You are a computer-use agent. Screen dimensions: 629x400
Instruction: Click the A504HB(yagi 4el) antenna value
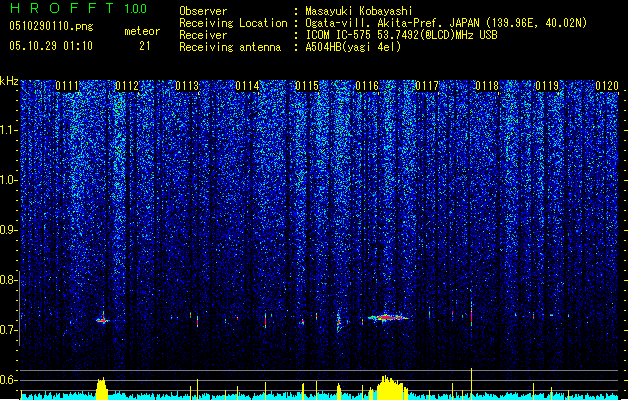coord(353,47)
